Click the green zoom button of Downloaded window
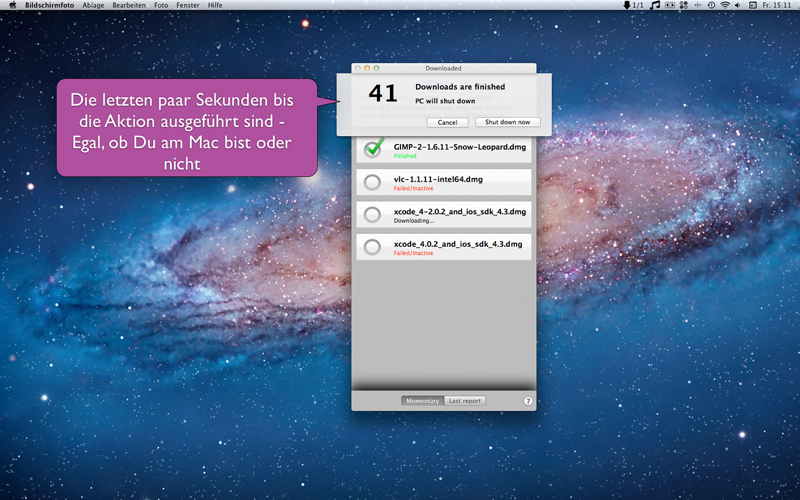 (377, 68)
